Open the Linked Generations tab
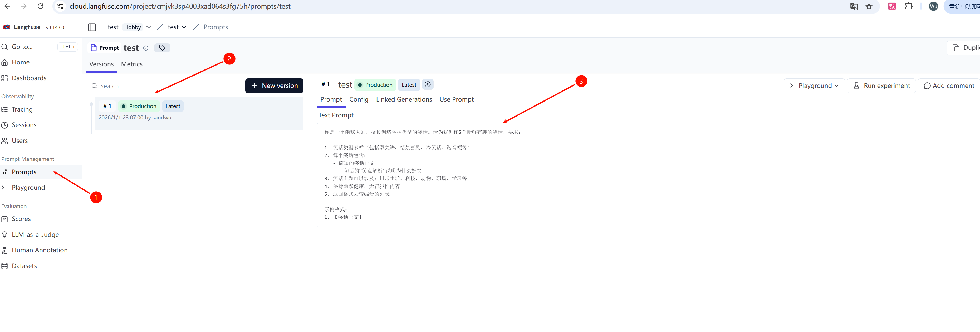Viewport: 980px width, 332px height. coord(404,99)
